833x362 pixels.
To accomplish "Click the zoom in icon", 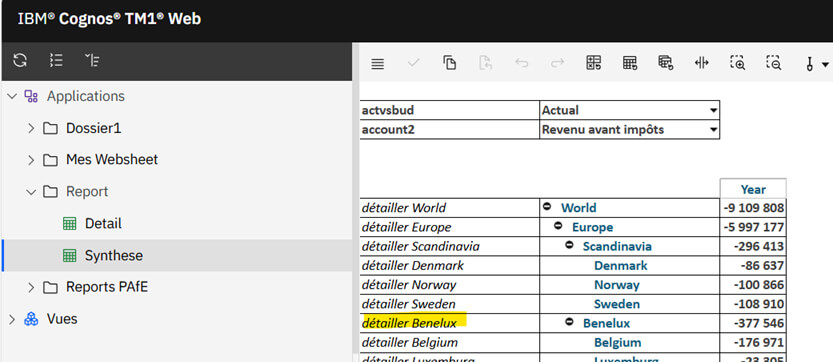I will 737,63.
